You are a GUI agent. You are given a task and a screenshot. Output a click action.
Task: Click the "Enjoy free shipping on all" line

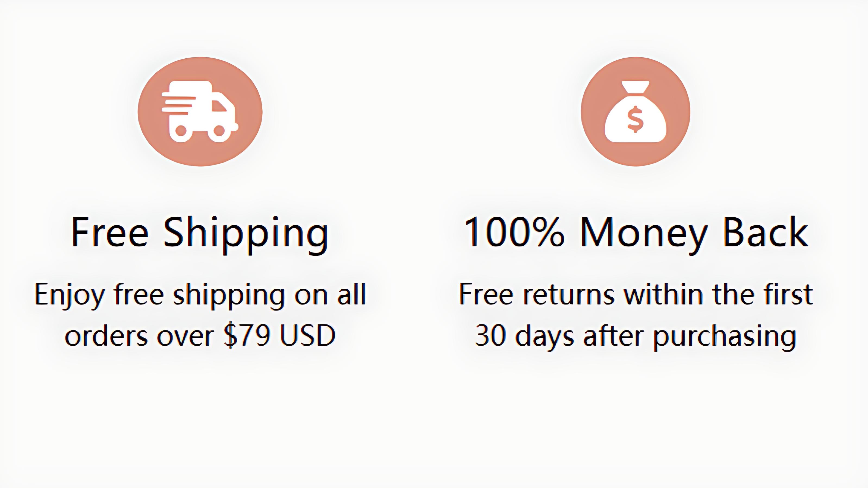pyautogui.click(x=200, y=295)
